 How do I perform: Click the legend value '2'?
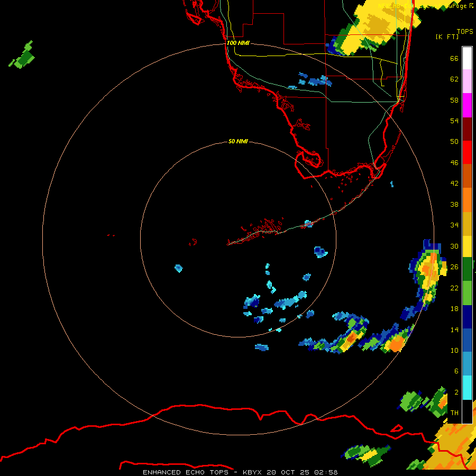456,392
